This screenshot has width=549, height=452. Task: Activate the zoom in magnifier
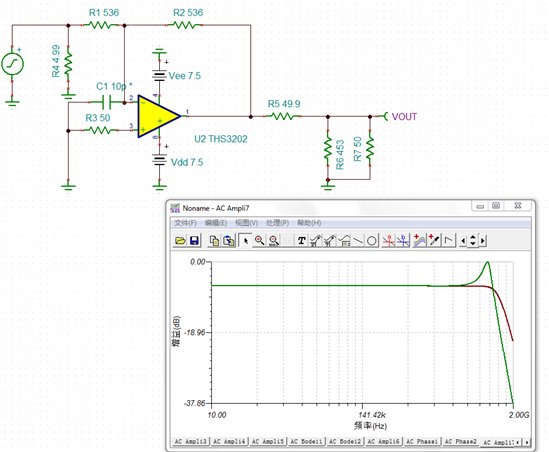tap(259, 241)
